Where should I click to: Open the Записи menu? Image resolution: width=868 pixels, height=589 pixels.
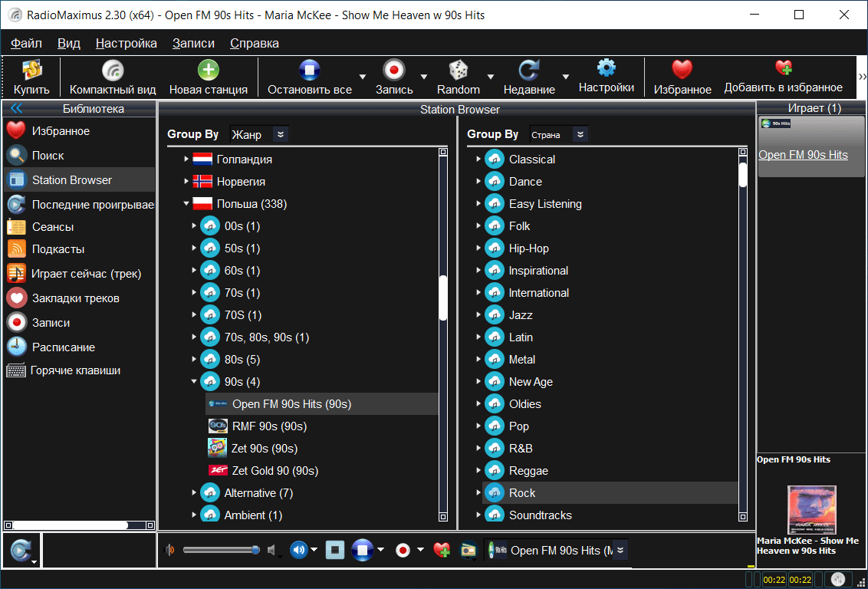193,43
